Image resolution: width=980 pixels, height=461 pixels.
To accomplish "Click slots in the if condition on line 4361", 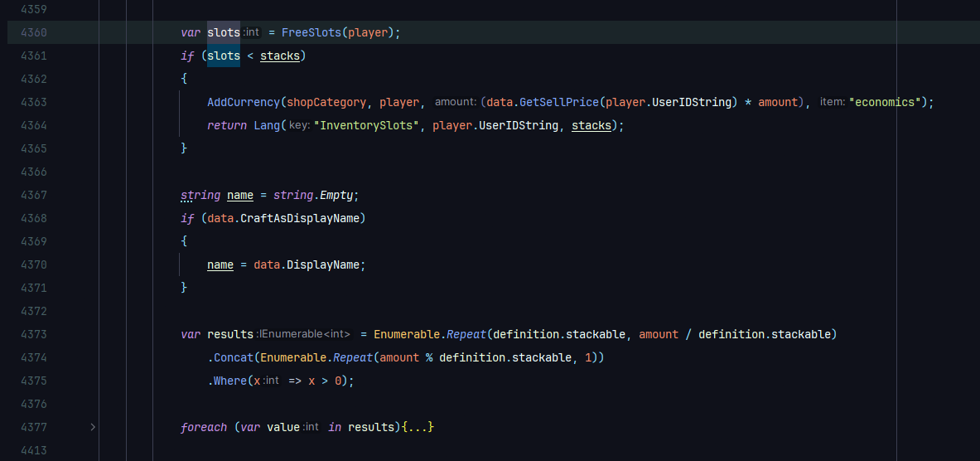I will coord(223,56).
